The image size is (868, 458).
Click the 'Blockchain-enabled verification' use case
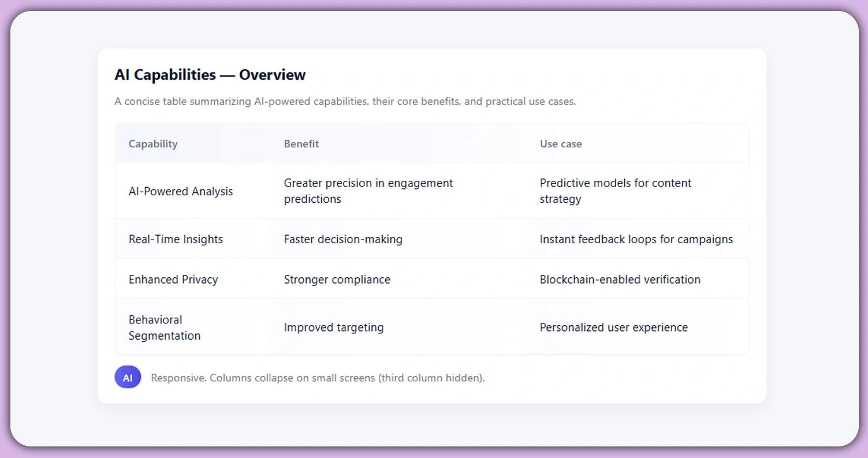tap(620, 280)
